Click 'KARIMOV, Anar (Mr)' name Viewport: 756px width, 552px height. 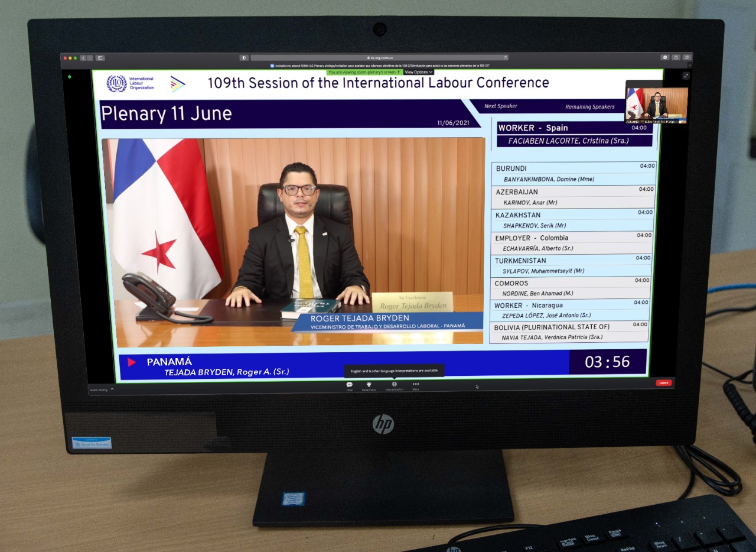(530, 203)
